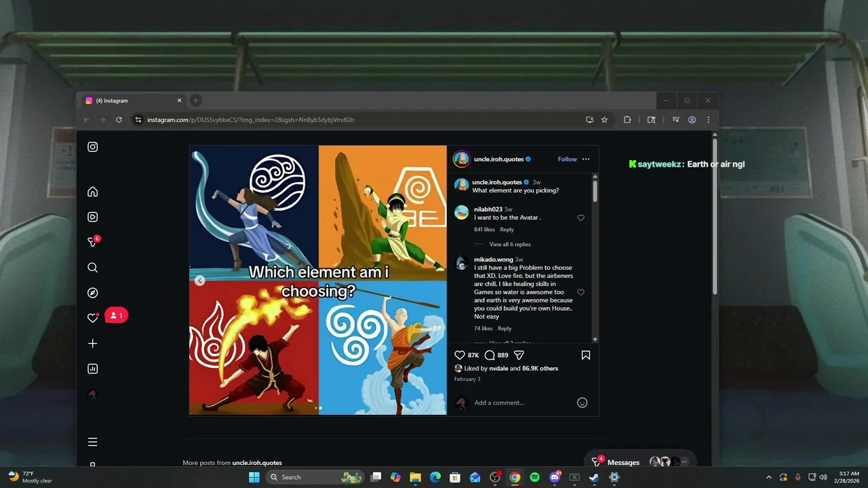The height and width of the screenshot is (488, 868).
Task: Open nilabh023 profile link
Action: (488, 209)
